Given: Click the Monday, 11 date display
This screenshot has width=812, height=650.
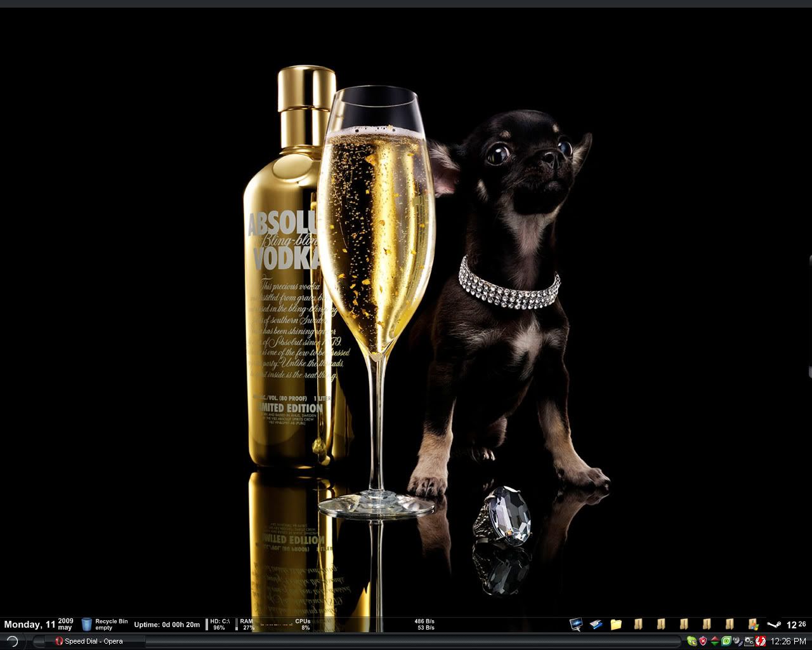Looking at the screenshot, I should click(30, 625).
